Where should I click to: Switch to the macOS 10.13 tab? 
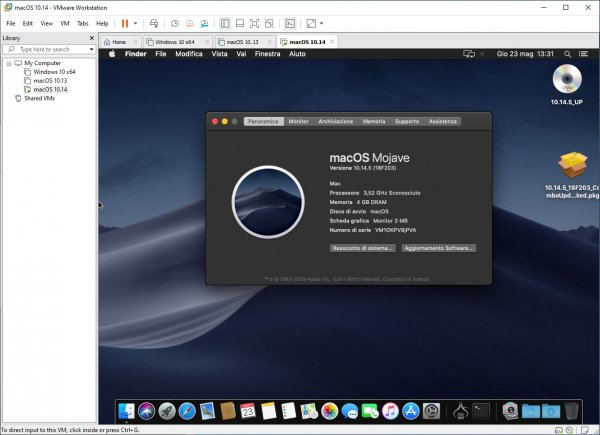pos(245,42)
